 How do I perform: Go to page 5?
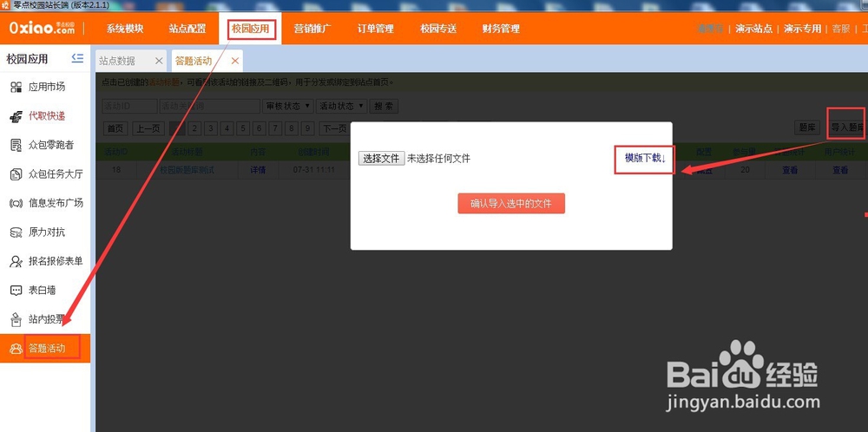point(244,129)
